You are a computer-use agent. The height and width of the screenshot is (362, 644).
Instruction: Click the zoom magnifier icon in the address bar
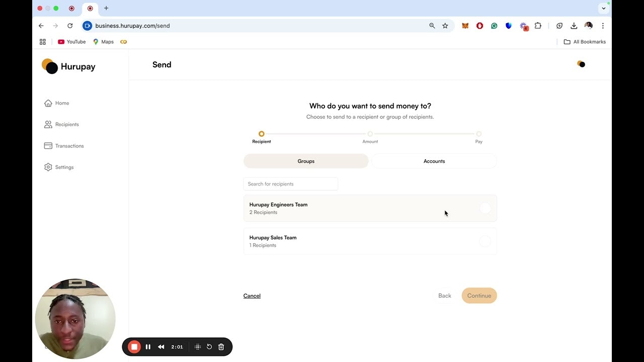coord(432,26)
